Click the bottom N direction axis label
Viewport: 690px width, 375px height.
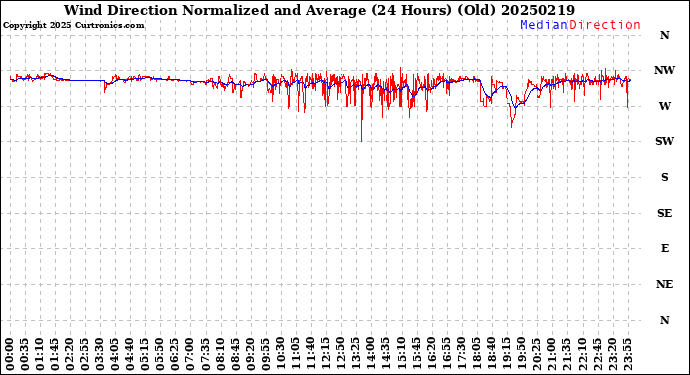(x=664, y=320)
